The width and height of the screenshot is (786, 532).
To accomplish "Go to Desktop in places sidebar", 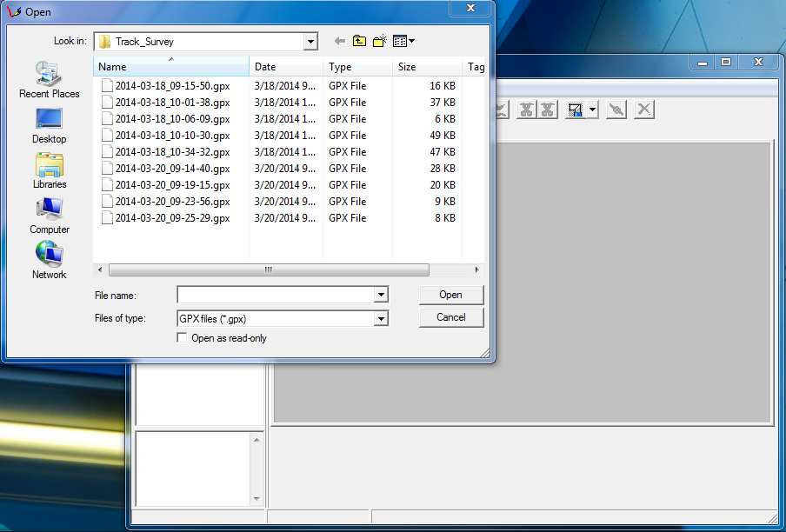I will (x=49, y=124).
